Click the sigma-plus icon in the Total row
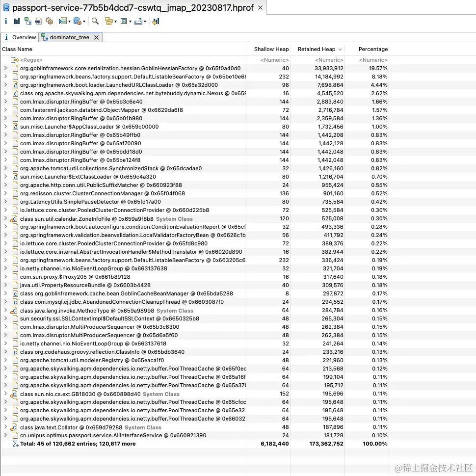Screen dimensions: 476x476 15,444
